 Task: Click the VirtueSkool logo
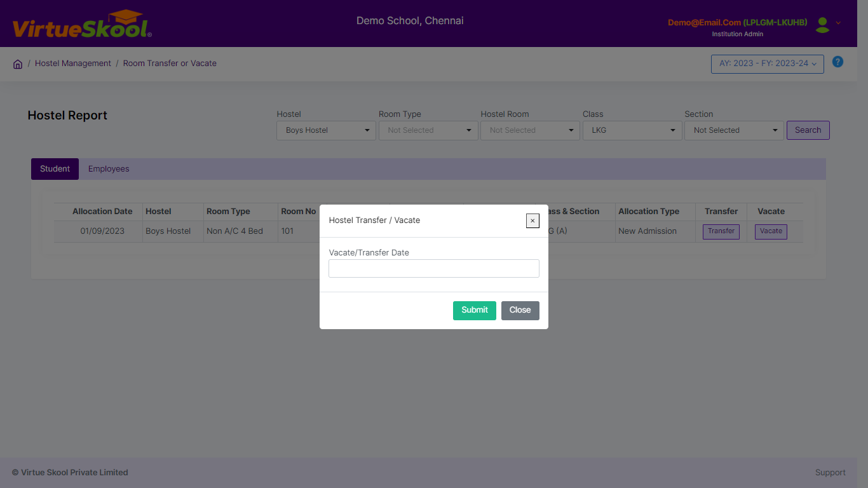click(82, 24)
